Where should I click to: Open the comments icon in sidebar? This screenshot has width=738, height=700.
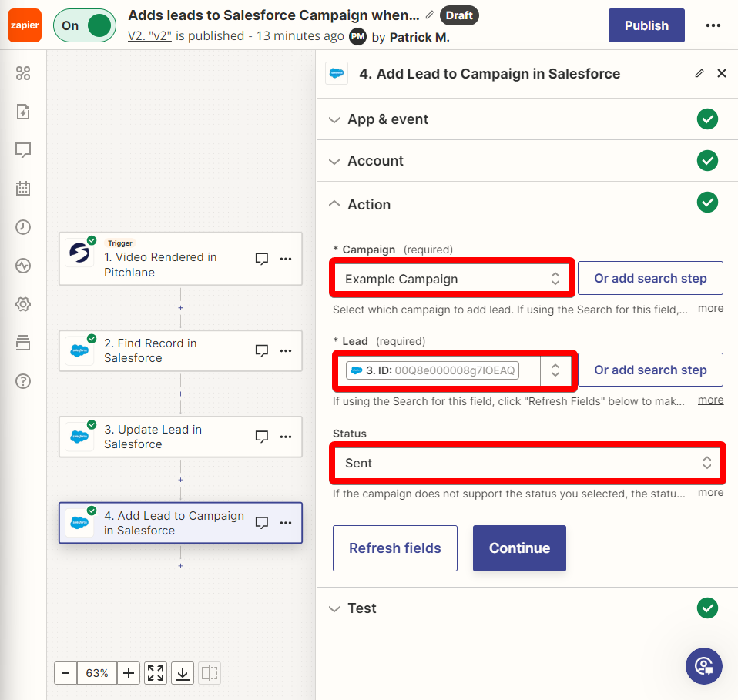[23, 150]
